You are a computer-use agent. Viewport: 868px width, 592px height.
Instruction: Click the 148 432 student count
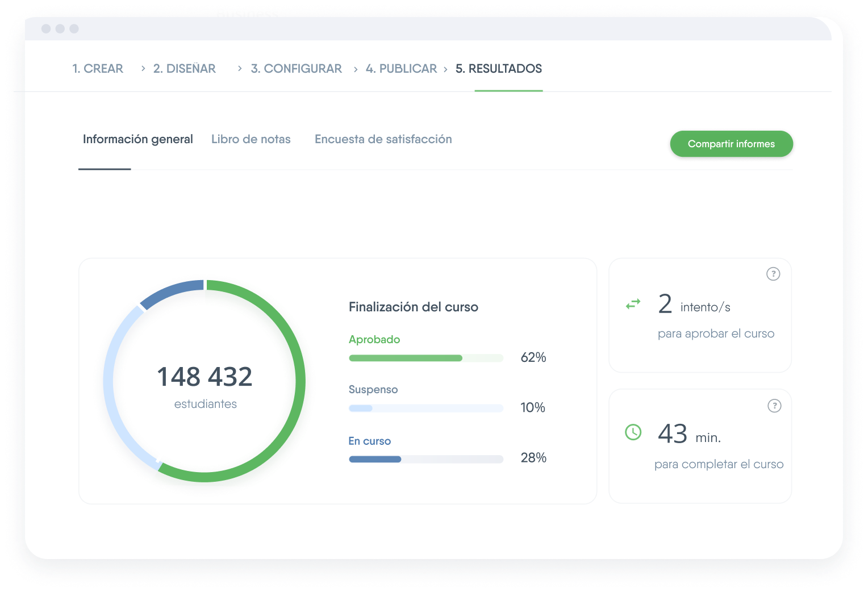click(205, 377)
